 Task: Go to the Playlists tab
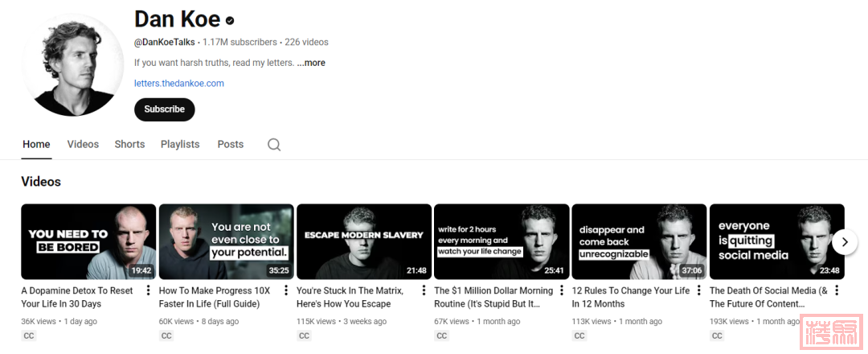click(x=180, y=145)
